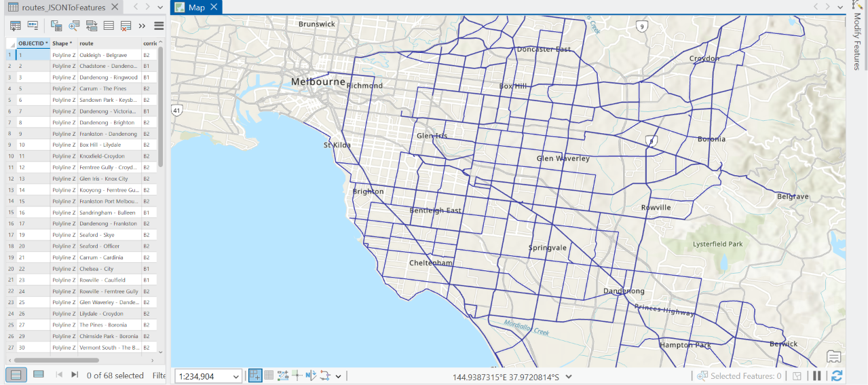Pause map drawing
Viewport: 868px width, 385px height.
[x=817, y=375]
